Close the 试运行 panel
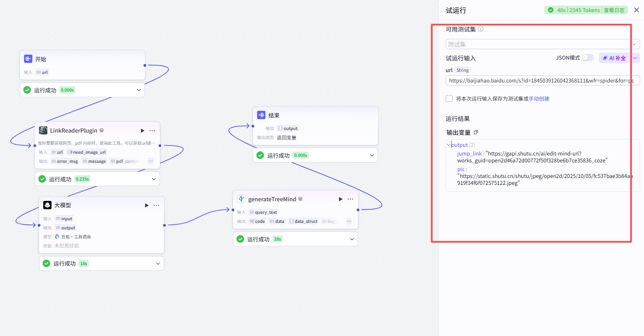 636,10
